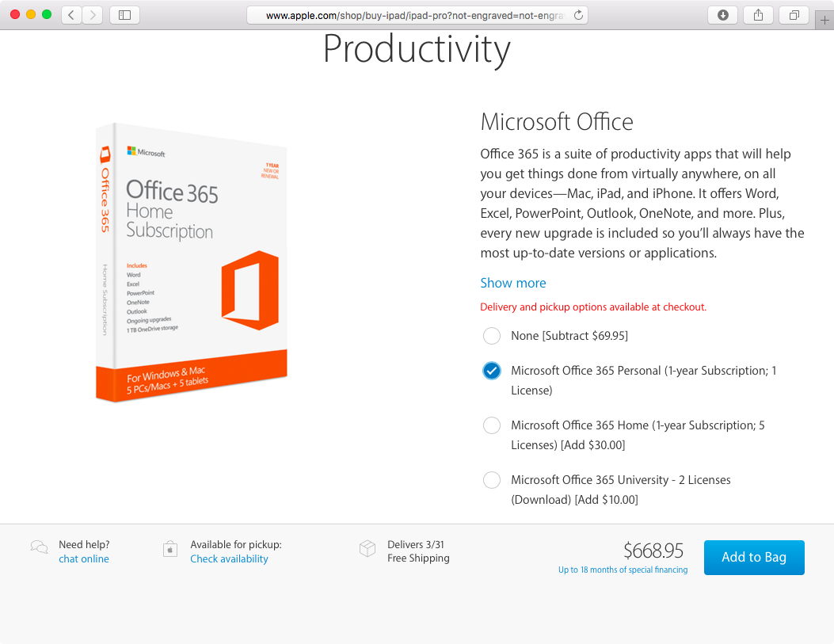
Task: Choose Microsoft Office 365 Home option
Action: tap(492, 425)
